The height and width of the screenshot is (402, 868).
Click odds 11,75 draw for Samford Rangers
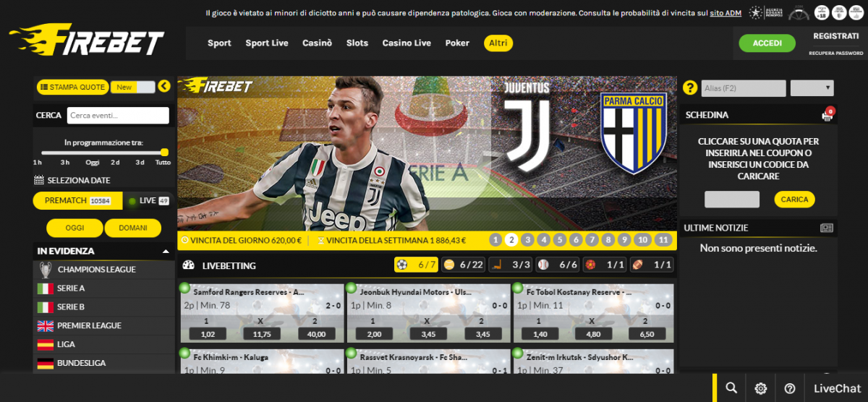click(x=262, y=334)
